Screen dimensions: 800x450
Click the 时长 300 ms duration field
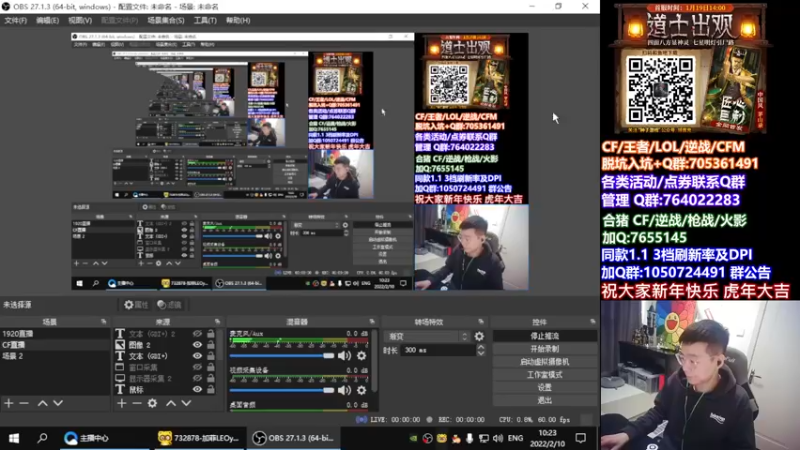click(438, 350)
